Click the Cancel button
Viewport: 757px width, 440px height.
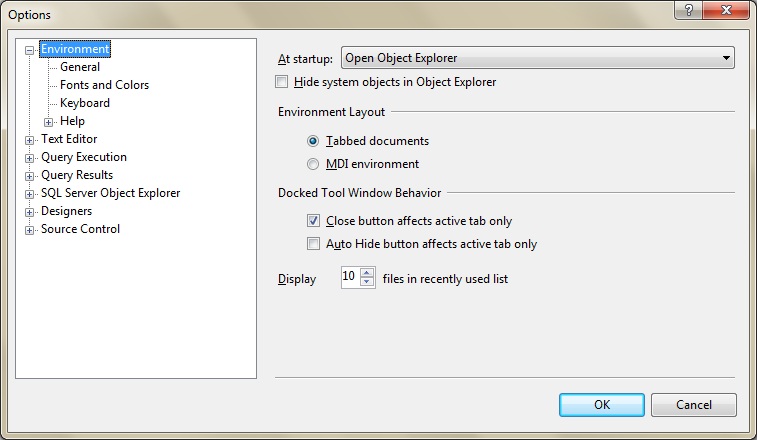point(693,405)
